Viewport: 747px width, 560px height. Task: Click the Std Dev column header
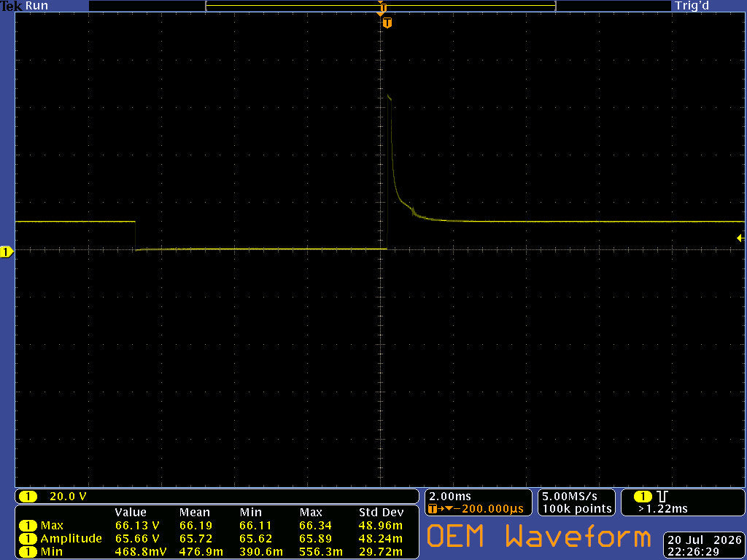(x=381, y=513)
